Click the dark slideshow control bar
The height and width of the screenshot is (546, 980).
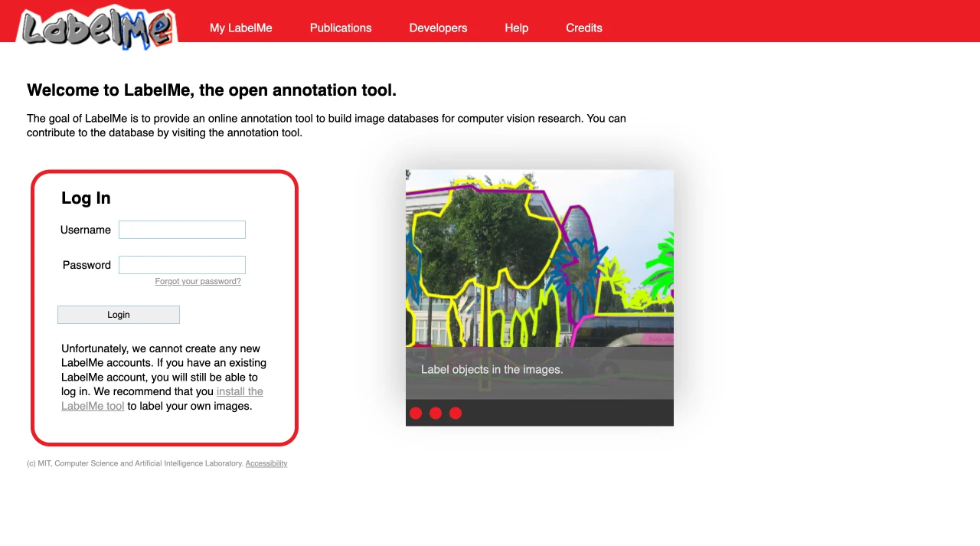[x=540, y=413]
